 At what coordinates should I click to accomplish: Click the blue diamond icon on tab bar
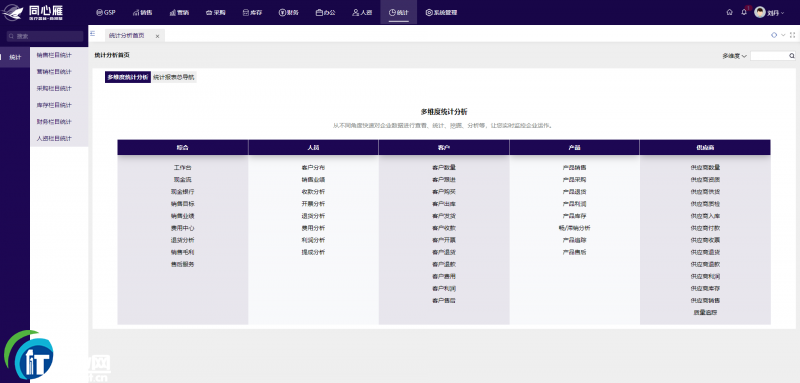pos(774,35)
